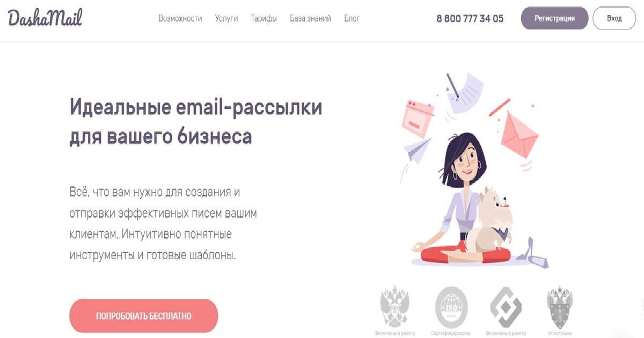Viewport: 644px width, 338px height.
Task: Click the Регистрация button
Action: [554, 18]
